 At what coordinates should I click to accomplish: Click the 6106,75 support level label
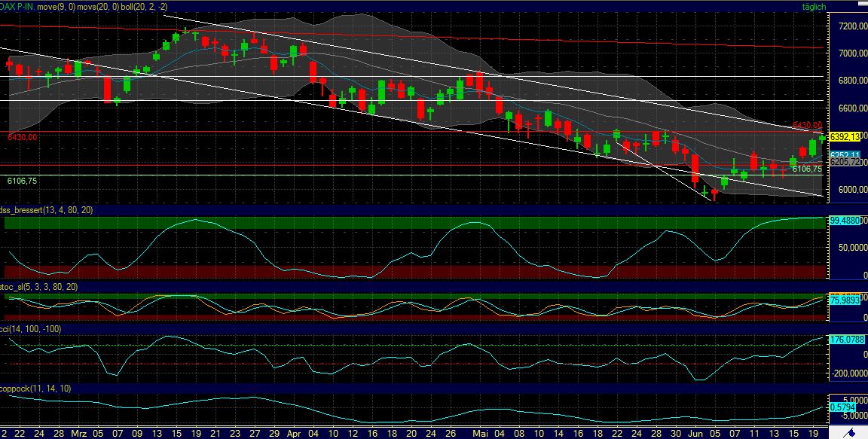[x=20, y=181]
